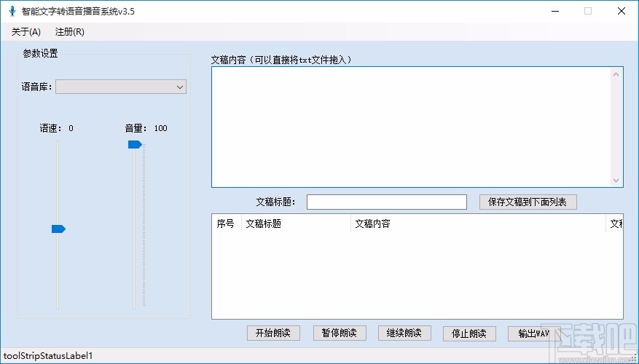Click the 音量 volume slider thumb
This screenshot has height=364, width=639.
[135, 145]
